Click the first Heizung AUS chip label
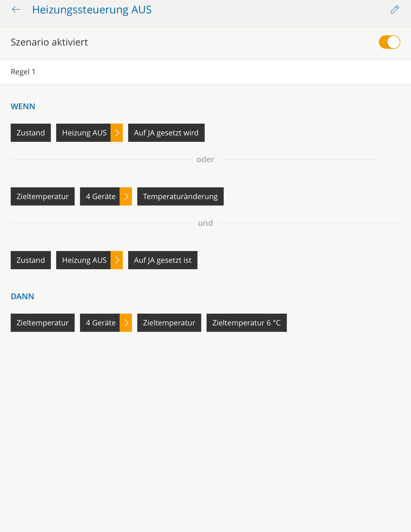The height and width of the screenshot is (532, 411). tap(83, 133)
